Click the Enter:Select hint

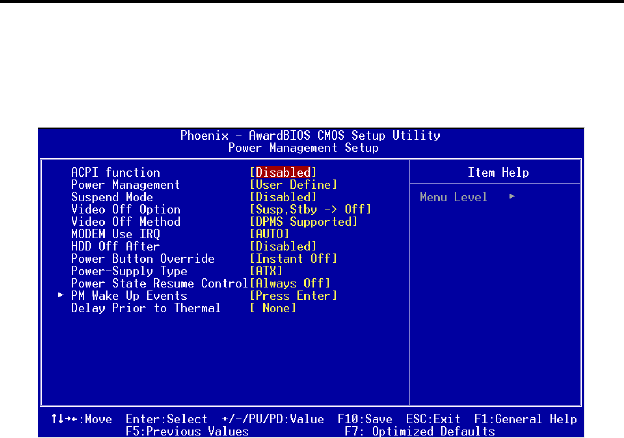click(x=166, y=419)
